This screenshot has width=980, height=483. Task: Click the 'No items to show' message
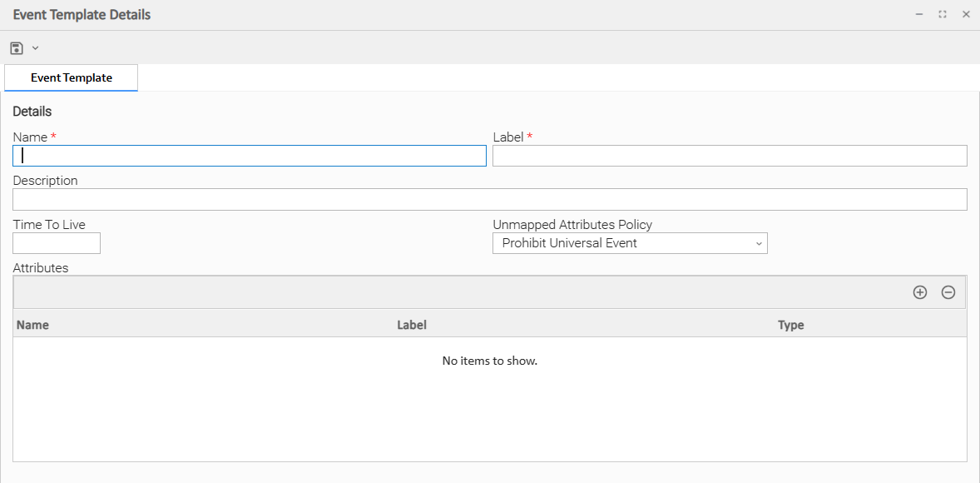click(x=489, y=361)
